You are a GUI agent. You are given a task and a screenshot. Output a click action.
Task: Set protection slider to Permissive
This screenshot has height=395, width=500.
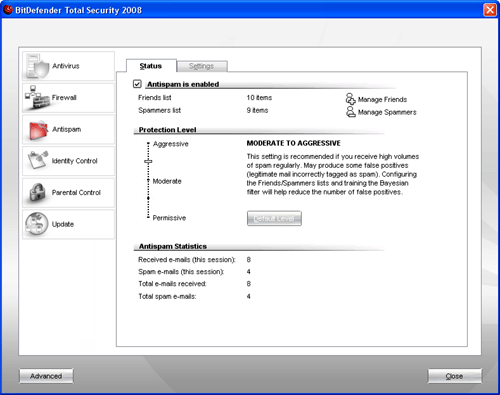tap(148, 217)
